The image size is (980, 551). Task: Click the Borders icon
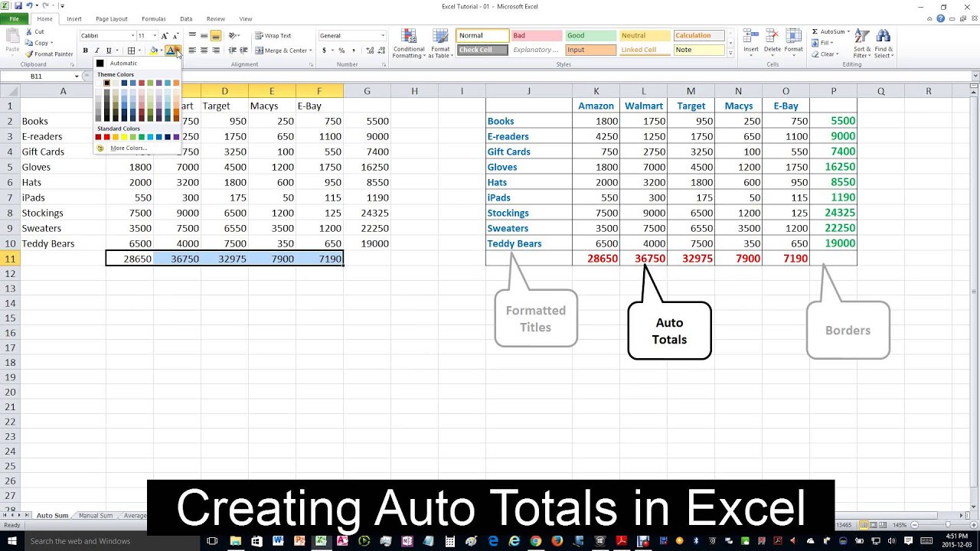click(x=131, y=51)
